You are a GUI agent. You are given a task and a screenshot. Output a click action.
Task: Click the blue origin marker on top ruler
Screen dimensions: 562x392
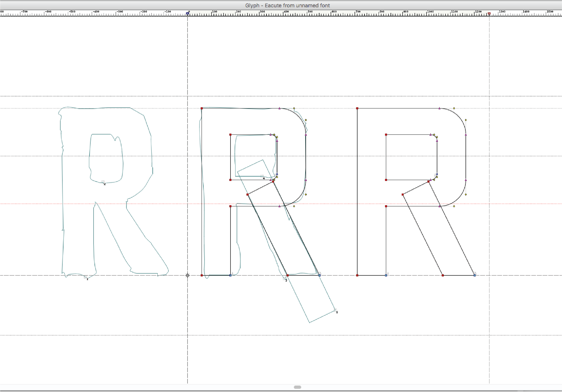click(x=188, y=13)
